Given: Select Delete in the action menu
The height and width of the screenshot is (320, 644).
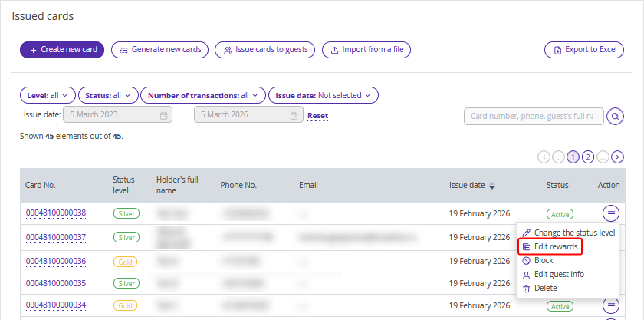Looking at the screenshot, I should click(545, 288).
